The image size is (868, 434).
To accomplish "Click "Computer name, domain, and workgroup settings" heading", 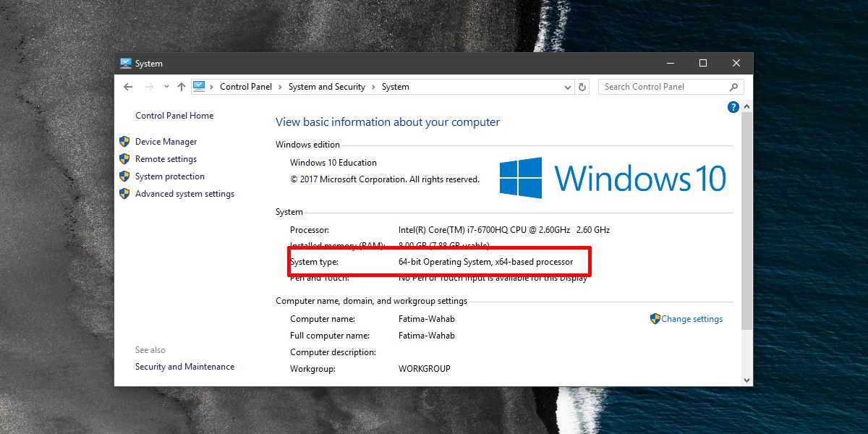I will (371, 301).
